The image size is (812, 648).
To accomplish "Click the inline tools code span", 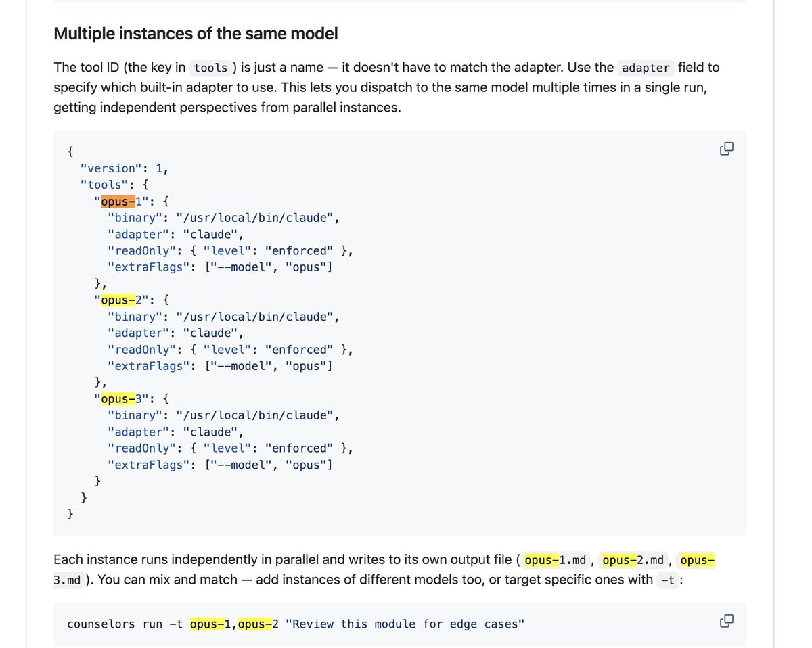I will coord(210,68).
